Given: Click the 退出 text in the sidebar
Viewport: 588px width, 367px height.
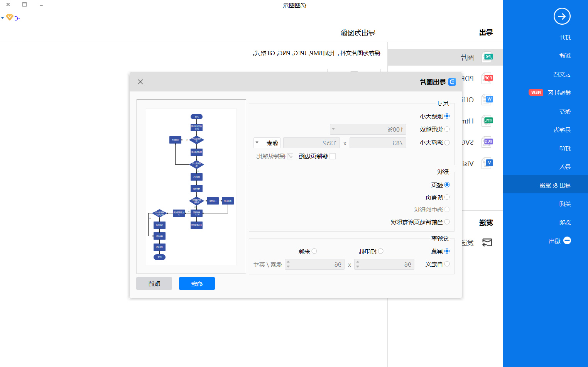Looking at the screenshot, I should [555, 241].
